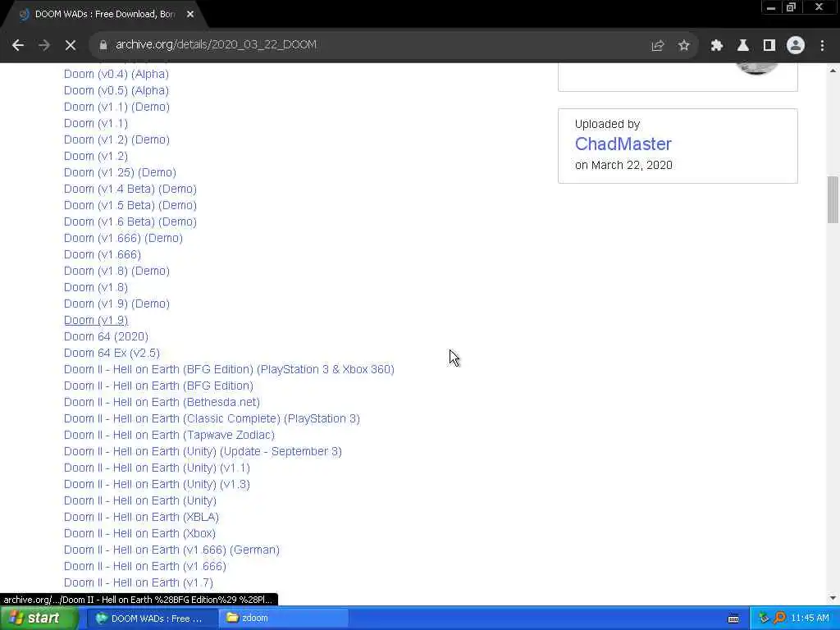This screenshot has height=630, width=840.
Task: Click the page vertical scrollbar thumb
Action: (833, 199)
